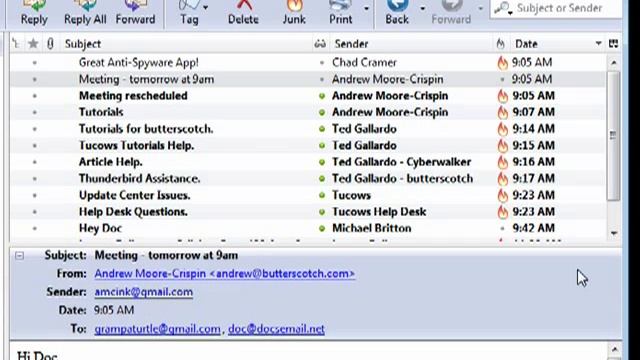
Task: Mark message as Junk
Action: point(294,13)
